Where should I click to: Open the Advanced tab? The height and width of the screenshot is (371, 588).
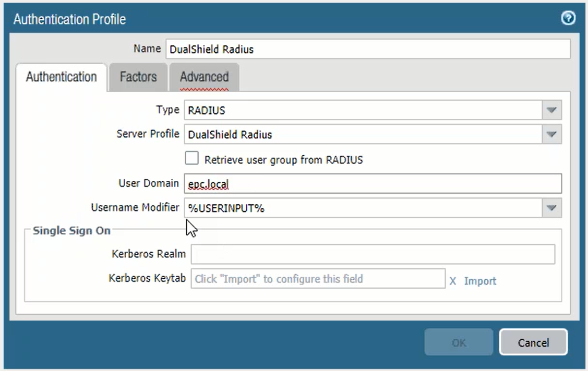point(204,77)
